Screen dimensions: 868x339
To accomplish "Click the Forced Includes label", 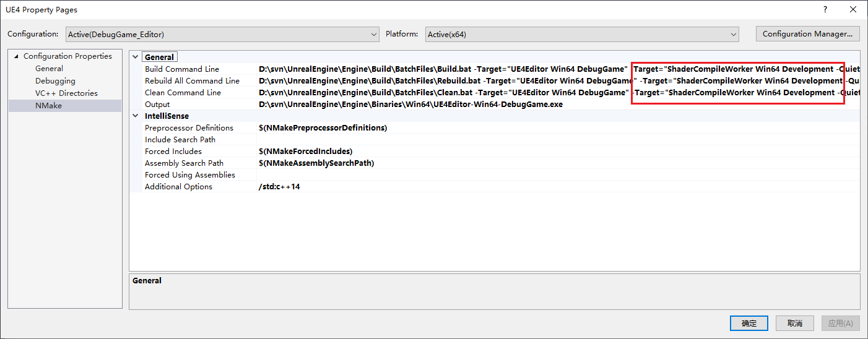I will click(x=173, y=152).
